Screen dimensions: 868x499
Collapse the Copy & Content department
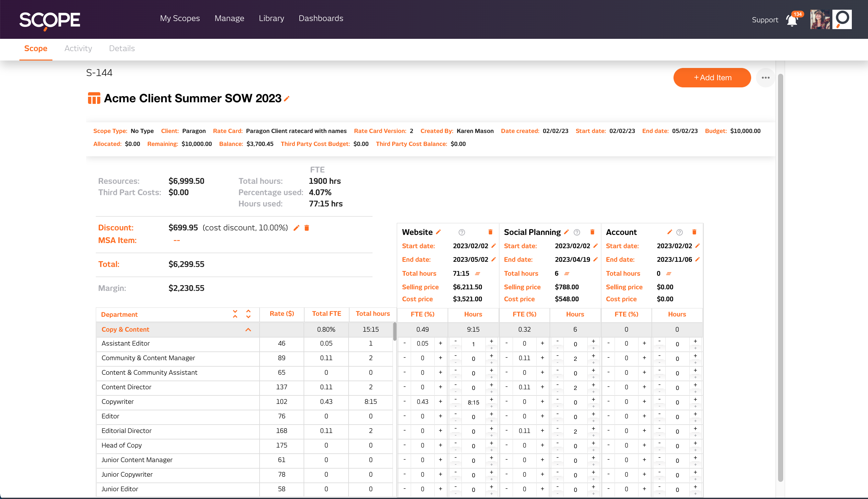[249, 330]
